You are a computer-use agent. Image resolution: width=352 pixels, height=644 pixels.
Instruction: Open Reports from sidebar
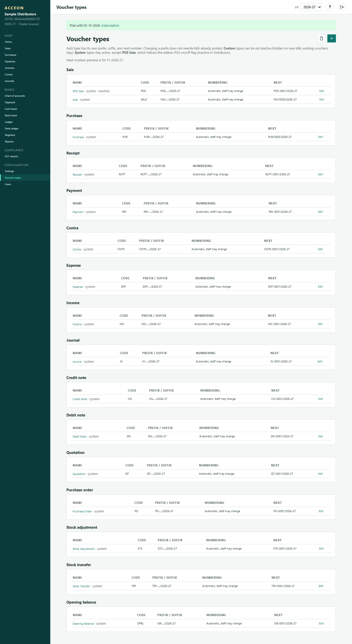(9, 142)
